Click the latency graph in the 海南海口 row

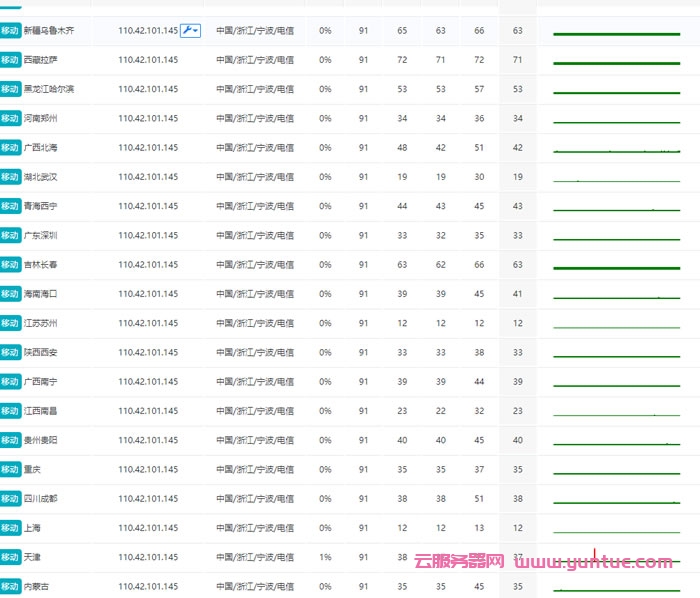tap(616, 296)
